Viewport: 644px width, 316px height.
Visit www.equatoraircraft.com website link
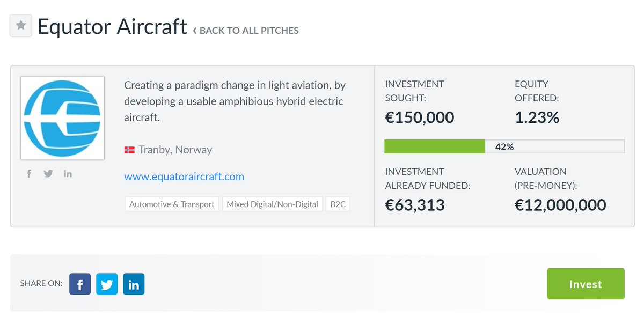(184, 177)
